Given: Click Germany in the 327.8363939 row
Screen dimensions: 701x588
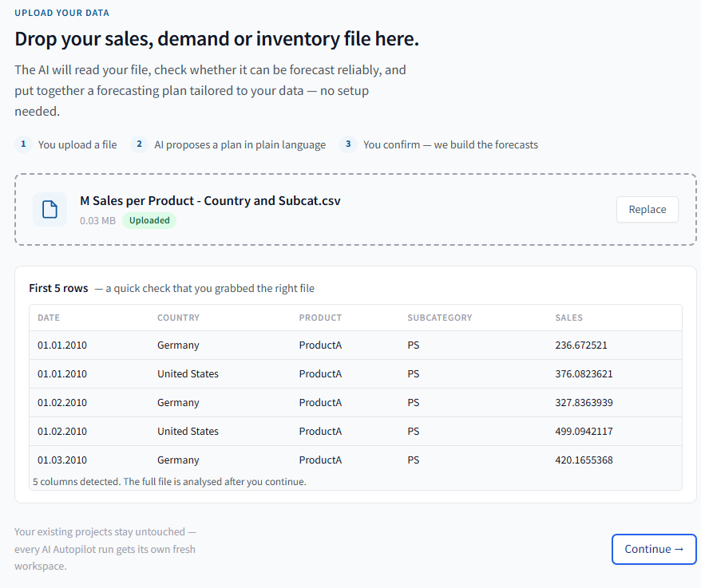Looking at the screenshot, I should point(178,403).
